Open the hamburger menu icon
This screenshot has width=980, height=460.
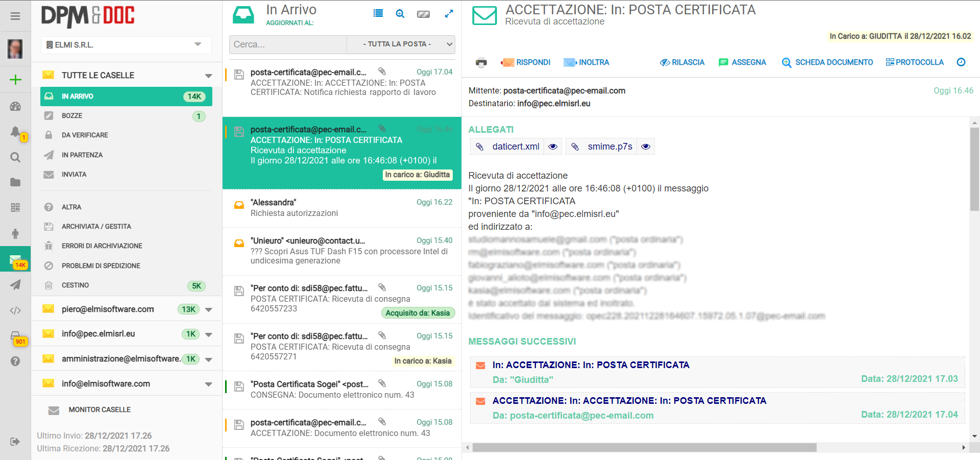coord(15,16)
